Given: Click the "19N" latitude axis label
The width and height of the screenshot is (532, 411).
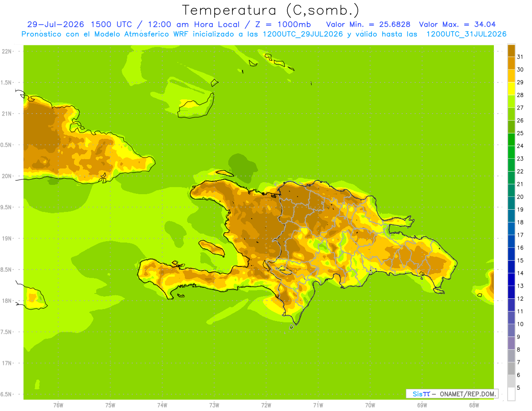Looking at the screenshot, I should [7, 239].
